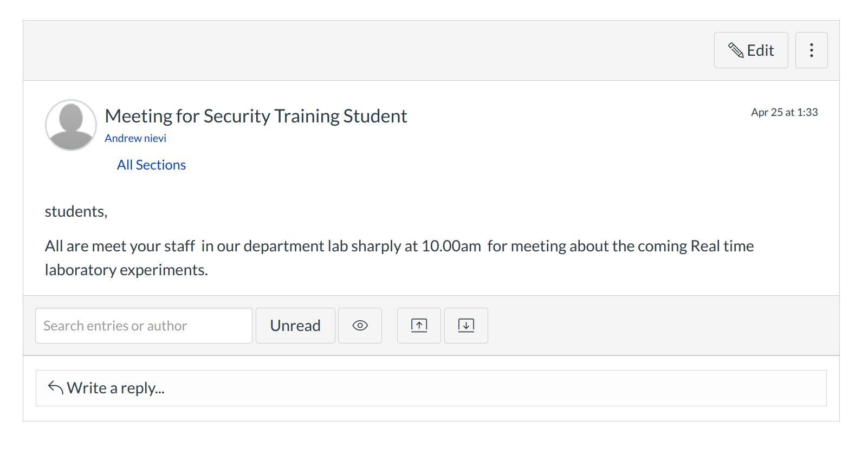
Task: Click into the Search entries or author field
Action: point(144,326)
